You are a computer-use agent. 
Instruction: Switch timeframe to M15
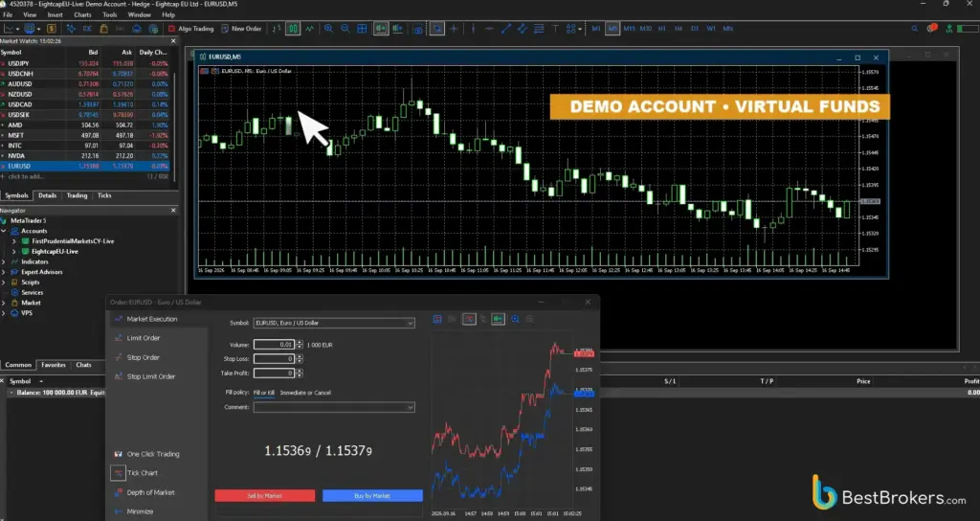pyautogui.click(x=630, y=29)
